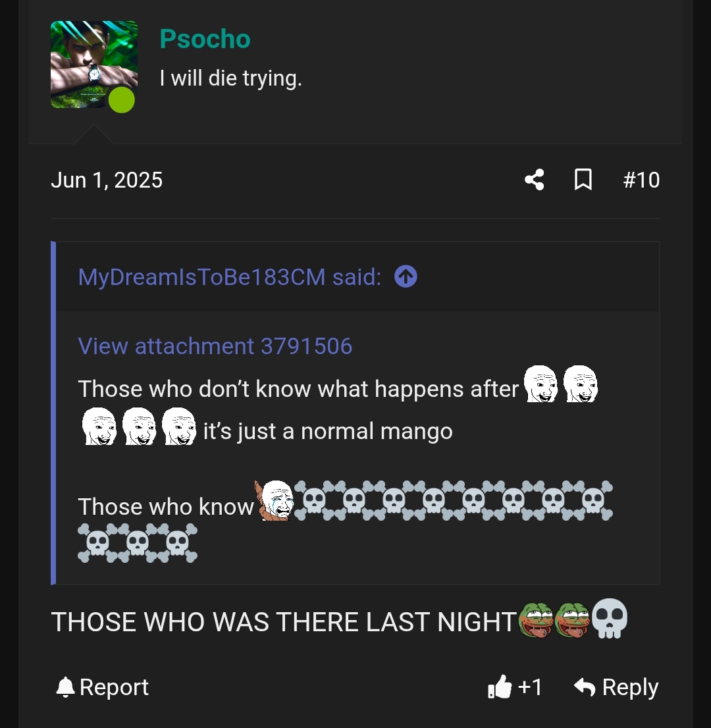711x728 pixels.
Task: Click the skull emoji after LAST NIGHT
Action: pyautogui.click(x=610, y=619)
